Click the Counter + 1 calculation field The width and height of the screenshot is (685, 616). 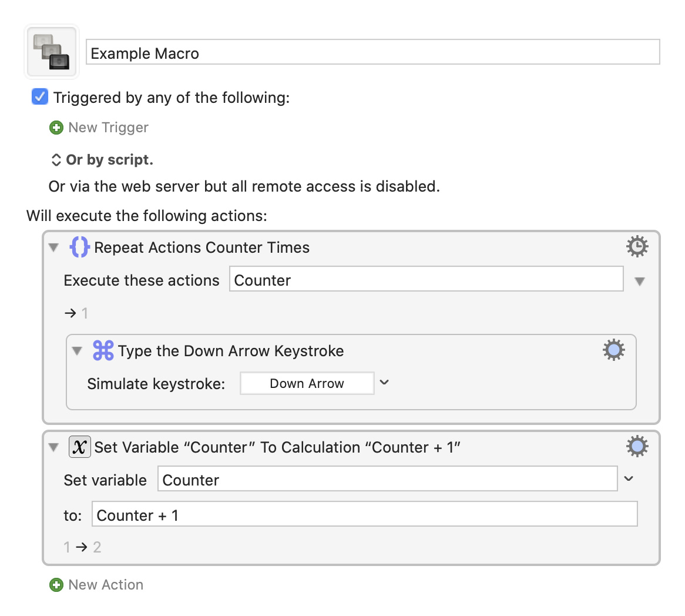coord(364,514)
